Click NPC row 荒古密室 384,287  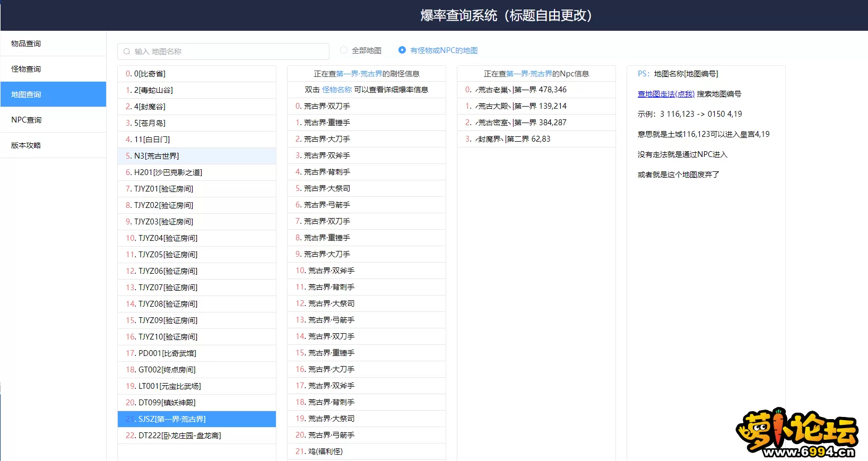[x=536, y=123]
